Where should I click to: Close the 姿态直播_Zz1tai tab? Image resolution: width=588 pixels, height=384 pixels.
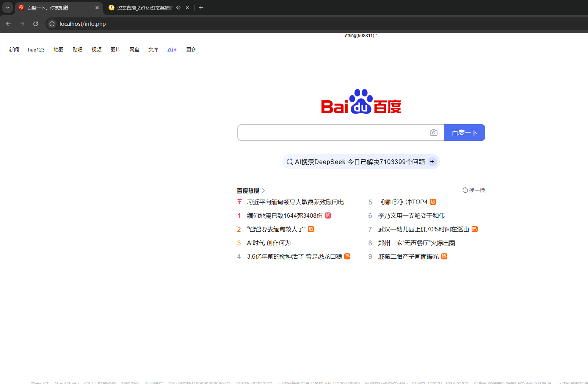(187, 8)
